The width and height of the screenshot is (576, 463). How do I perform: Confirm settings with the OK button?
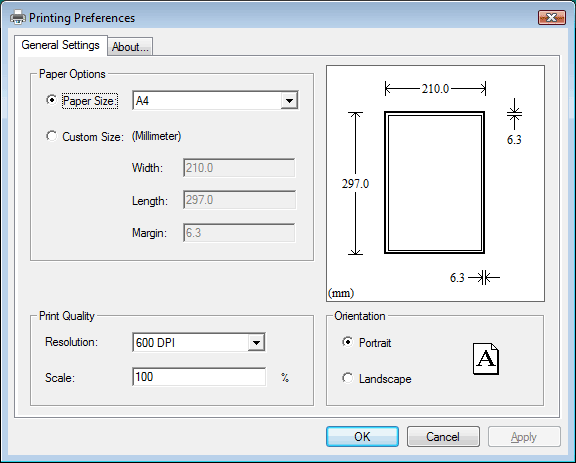pos(362,437)
